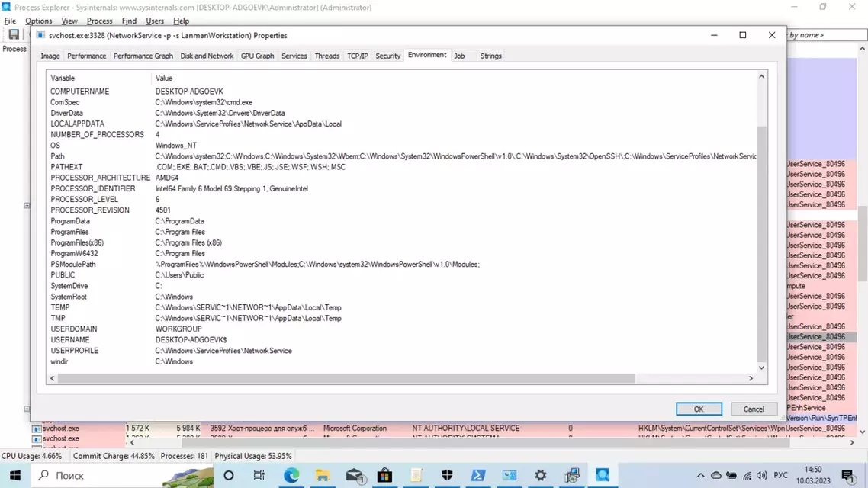Viewport: 868px width, 488px height.
Task: Select the ComSpec variable row
Action: click(403, 102)
